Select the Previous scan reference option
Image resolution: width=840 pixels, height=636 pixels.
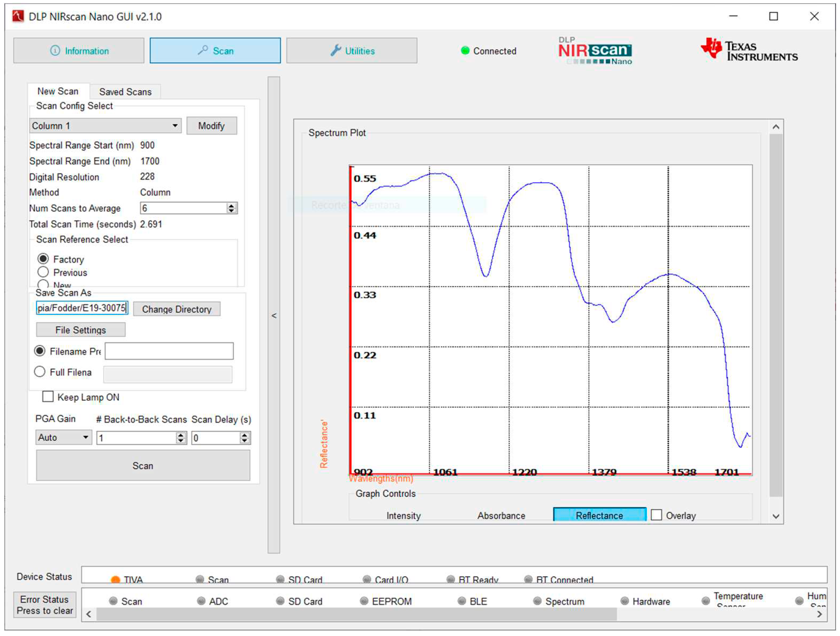point(43,272)
